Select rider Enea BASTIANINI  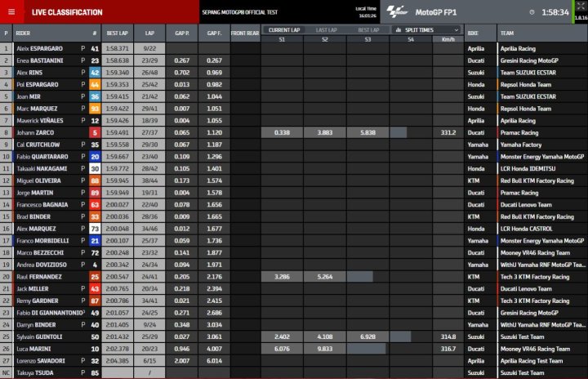point(40,60)
